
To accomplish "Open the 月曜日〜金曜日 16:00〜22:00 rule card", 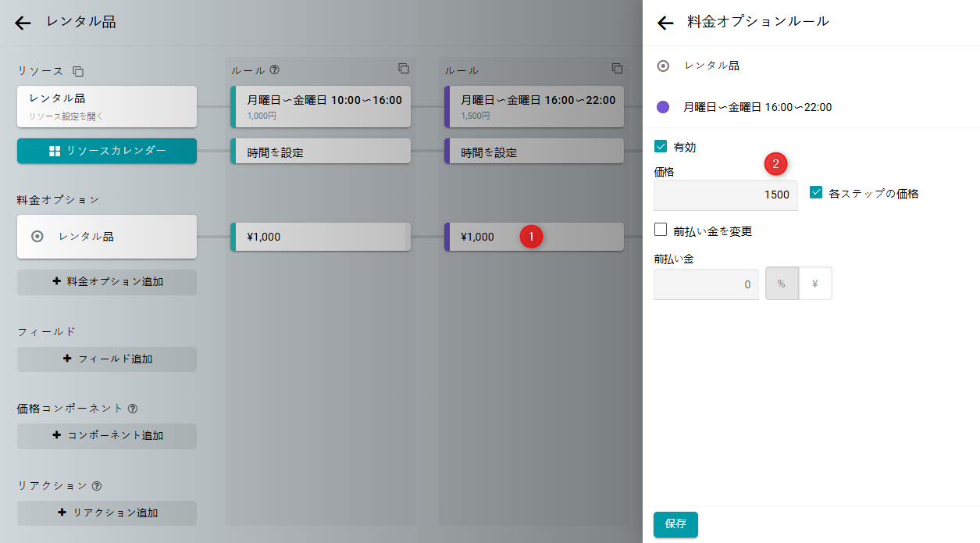I will 534,106.
